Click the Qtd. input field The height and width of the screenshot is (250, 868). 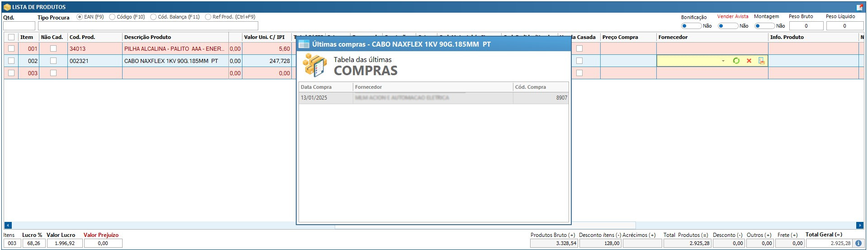[19, 26]
